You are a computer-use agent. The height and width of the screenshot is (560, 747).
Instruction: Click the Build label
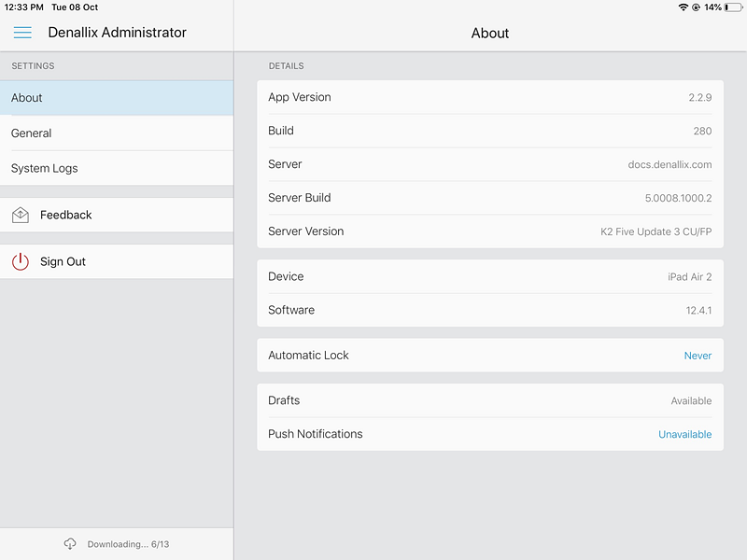click(281, 131)
